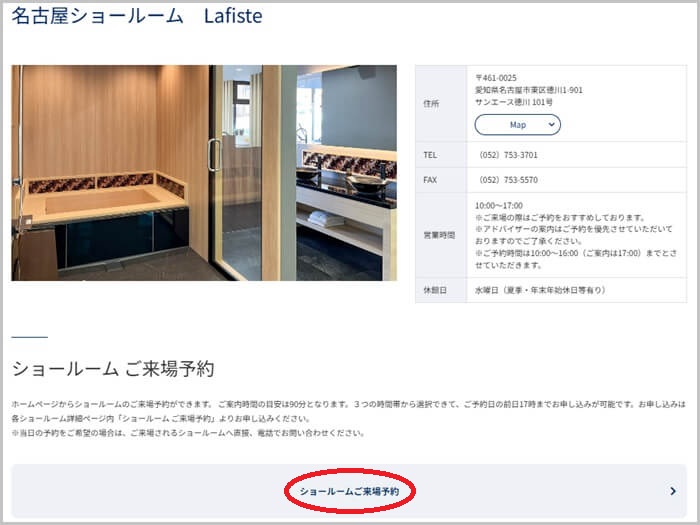Select the TEL row label cell
Image resolution: width=700 pixels, height=525 pixels.
[432, 155]
